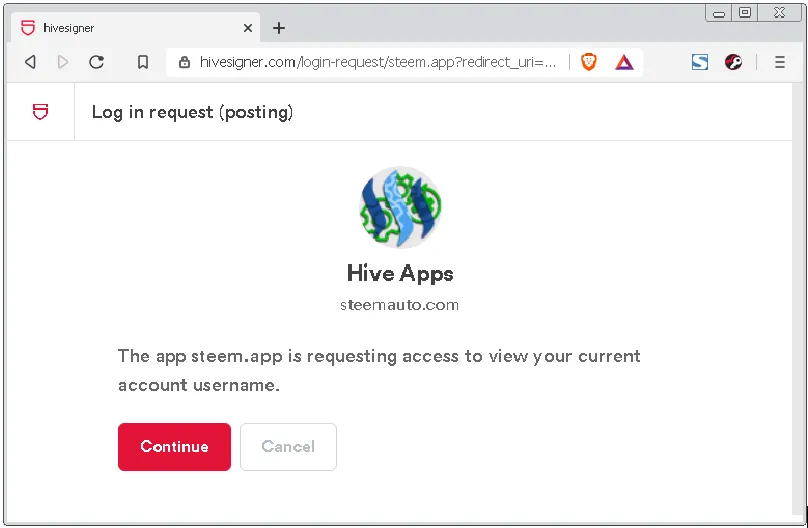The width and height of the screenshot is (808, 528).
Task: Click the padlock site security icon
Action: [x=184, y=62]
